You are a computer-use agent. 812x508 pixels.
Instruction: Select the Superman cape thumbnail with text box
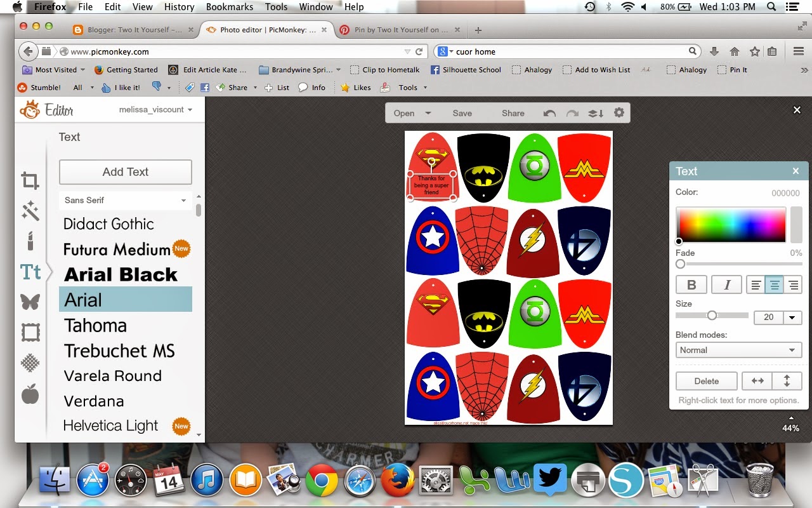coord(431,167)
